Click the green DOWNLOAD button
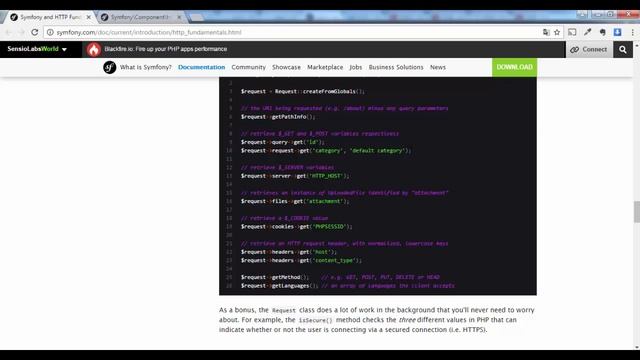640x360 pixels. [x=514, y=67]
